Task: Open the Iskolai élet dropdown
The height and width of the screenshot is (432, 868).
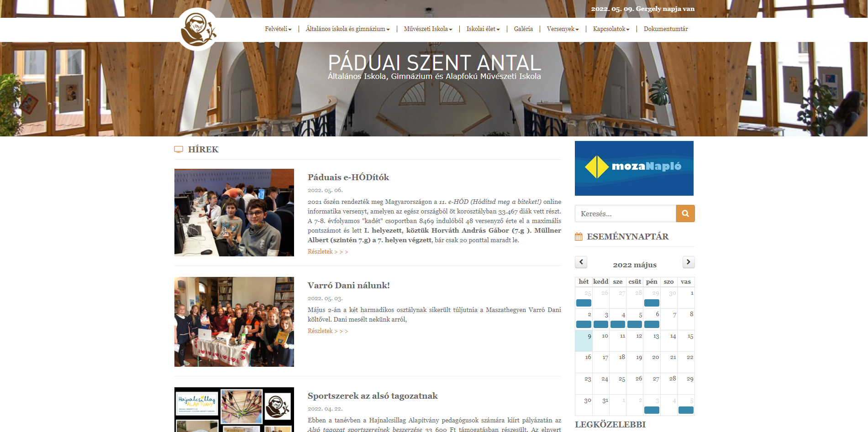Action: 483,29
